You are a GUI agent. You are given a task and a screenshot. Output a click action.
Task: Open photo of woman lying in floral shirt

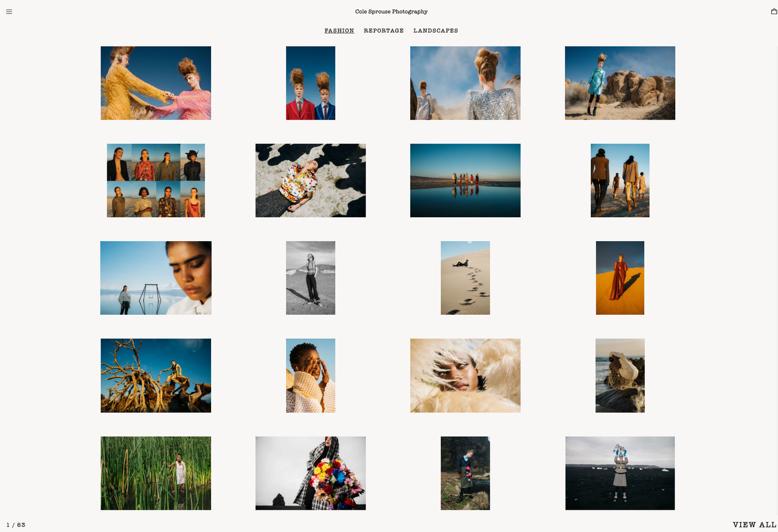311,181
